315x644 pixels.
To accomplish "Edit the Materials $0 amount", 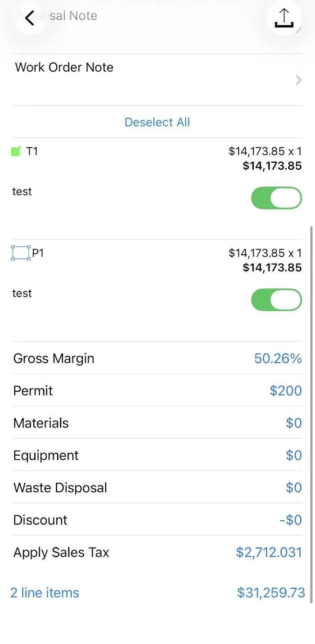I will 294,423.
